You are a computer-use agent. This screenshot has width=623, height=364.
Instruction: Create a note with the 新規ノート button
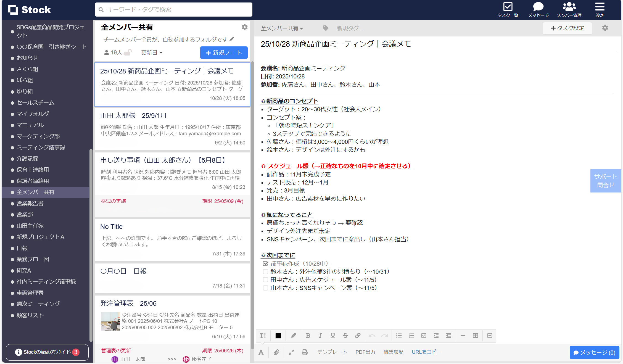[224, 52]
